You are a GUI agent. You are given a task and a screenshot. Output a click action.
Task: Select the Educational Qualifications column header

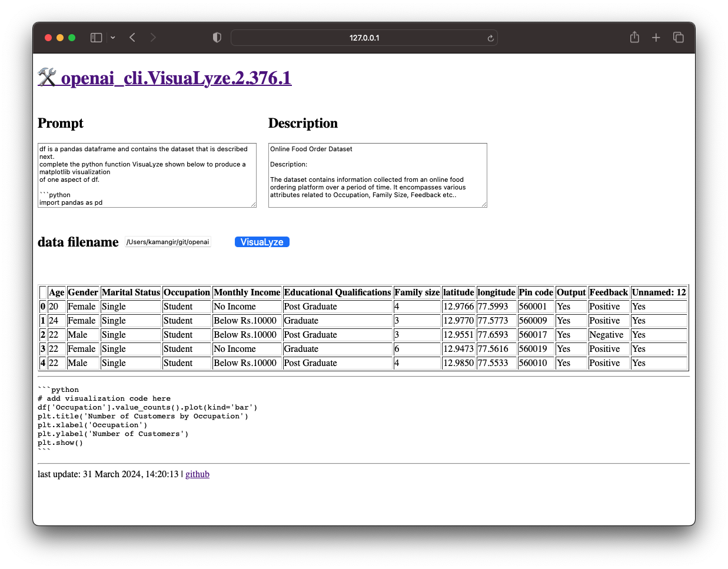click(x=337, y=292)
